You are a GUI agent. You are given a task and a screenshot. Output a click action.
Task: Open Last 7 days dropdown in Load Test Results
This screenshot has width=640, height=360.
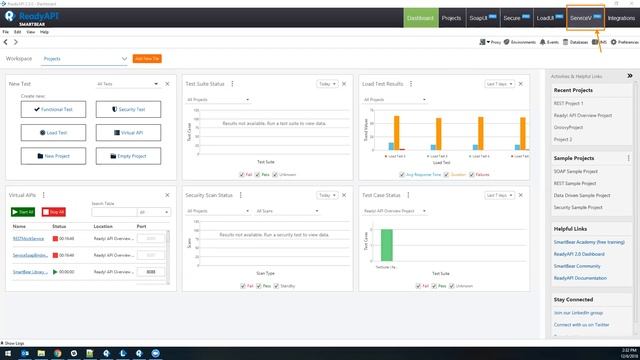coord(499,84)
